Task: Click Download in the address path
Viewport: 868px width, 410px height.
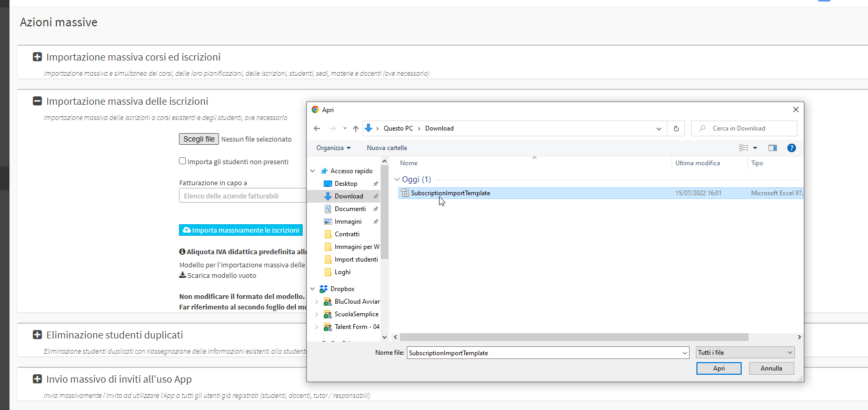Action: (440, 128)
